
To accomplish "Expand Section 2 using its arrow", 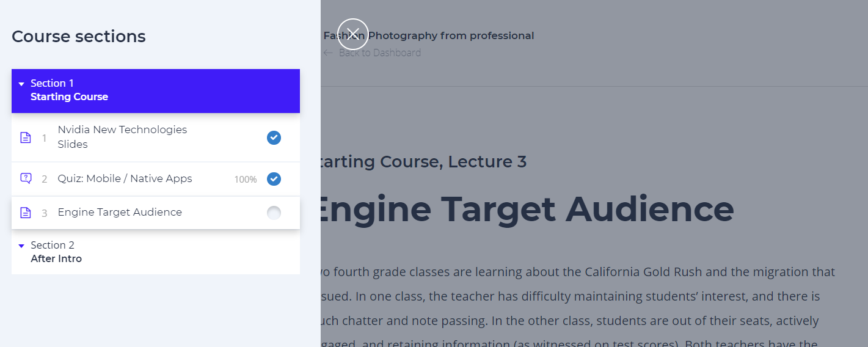I will click(21, 246).
